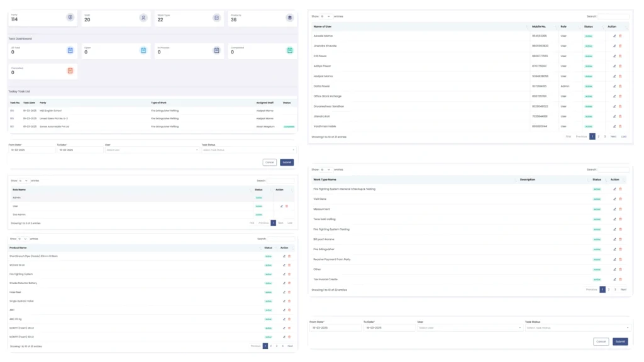644x362 pixels.
Task: Delete the Hose Reel product
Action: point(289,292)
